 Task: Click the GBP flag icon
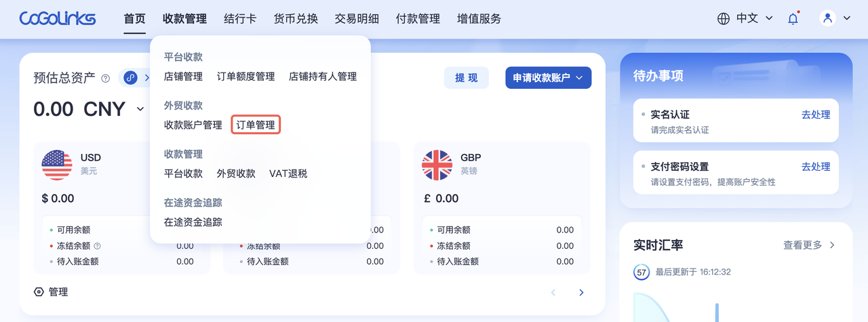click(x=437, y=165)
